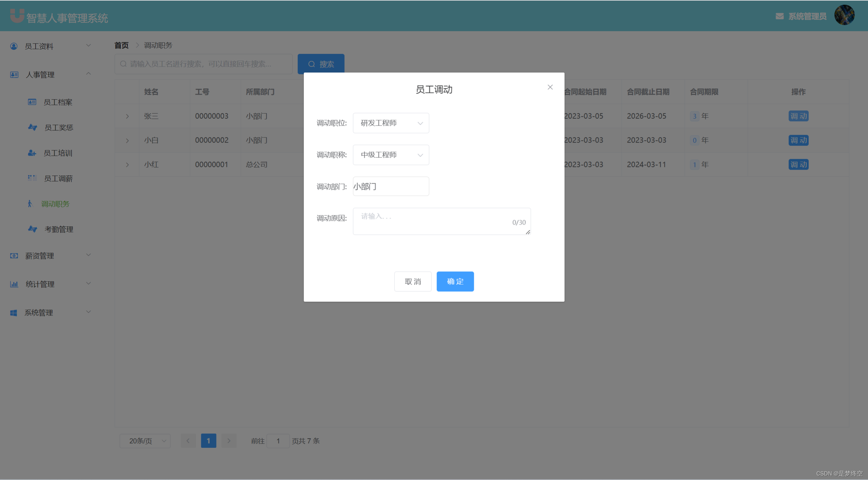Viewport: 868px width, 480px height.
Task: Select the 员工资料 menu item
Action: (39, 46)
